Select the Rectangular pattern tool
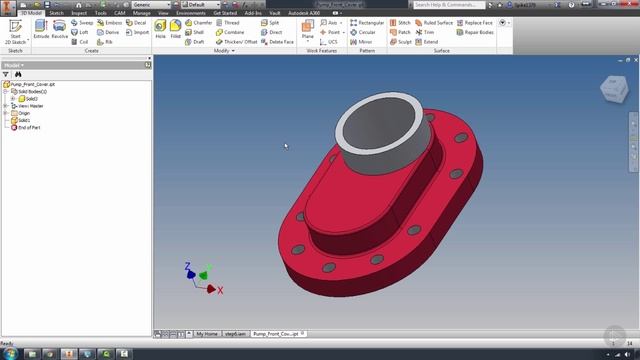Screen dimensions: 640x360 [367, 23]
